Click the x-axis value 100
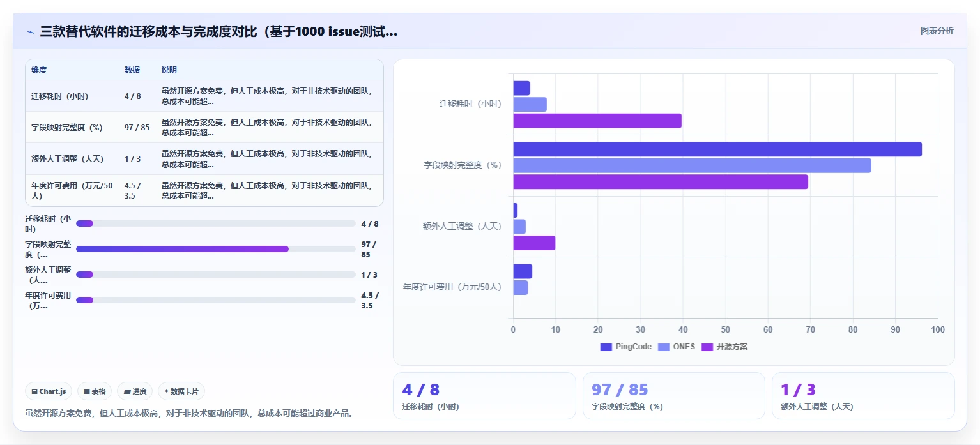 [x=937, y=329]
